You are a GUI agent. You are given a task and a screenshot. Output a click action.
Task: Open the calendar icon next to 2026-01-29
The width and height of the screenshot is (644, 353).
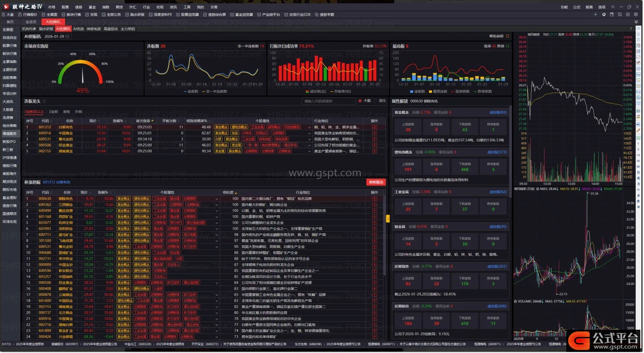[67, 37]
